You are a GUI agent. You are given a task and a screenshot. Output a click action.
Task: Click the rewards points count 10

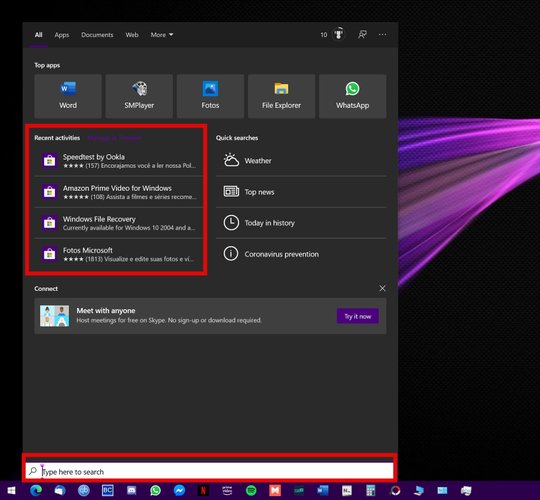(x=324, y=35)
